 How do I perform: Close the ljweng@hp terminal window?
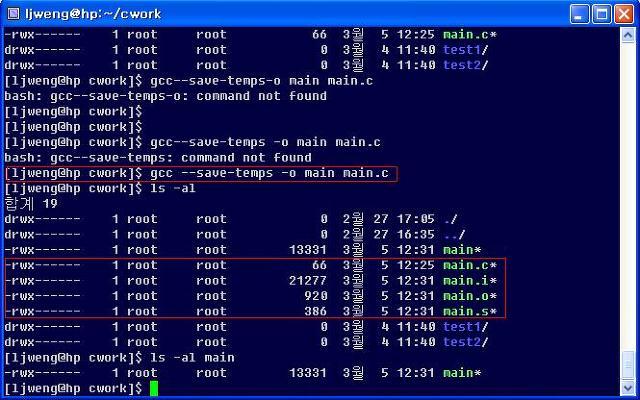[624, 14]
